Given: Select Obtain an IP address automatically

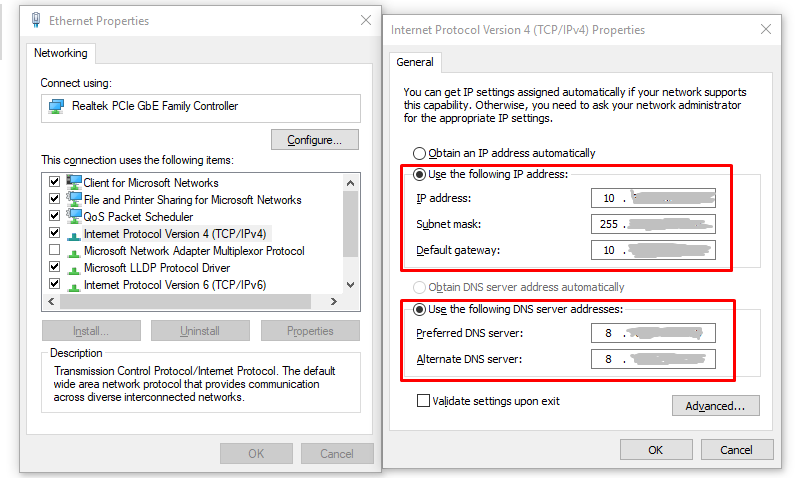Looking at the screenshot, I should (420, 153).
